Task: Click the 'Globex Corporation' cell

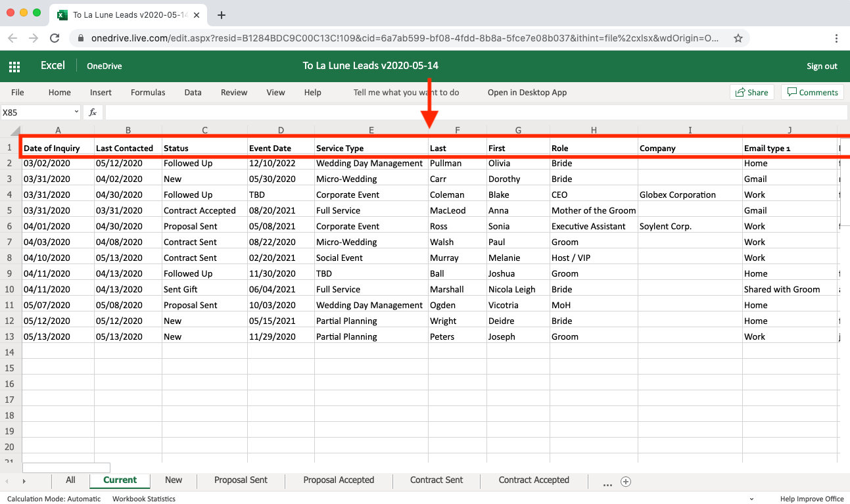Action: [690, 195]
